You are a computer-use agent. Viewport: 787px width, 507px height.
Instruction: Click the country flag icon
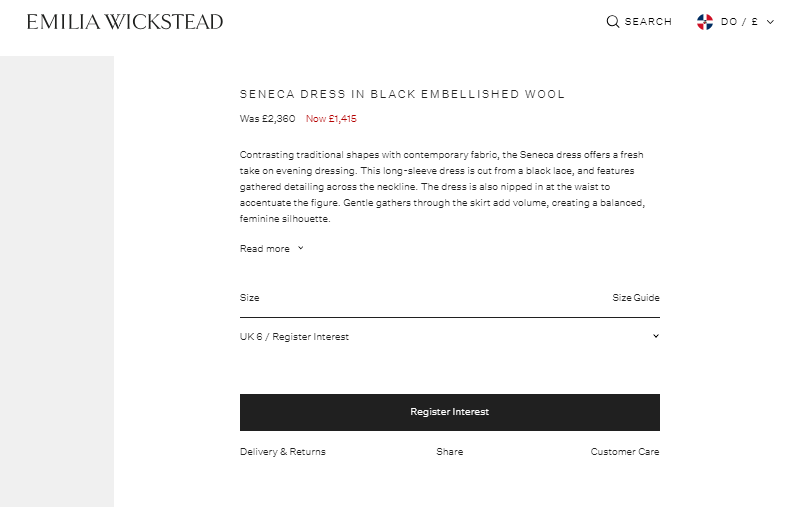705,22
